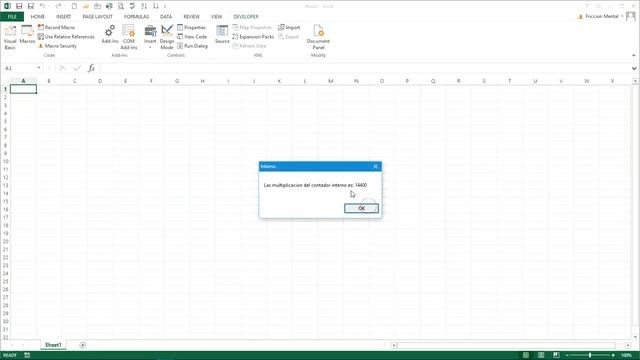Image resolution: width=640 pixels, height=360 pixels.
Task: Open the XML Source pane
Action: pyautogui.click(x=222, y=35)
